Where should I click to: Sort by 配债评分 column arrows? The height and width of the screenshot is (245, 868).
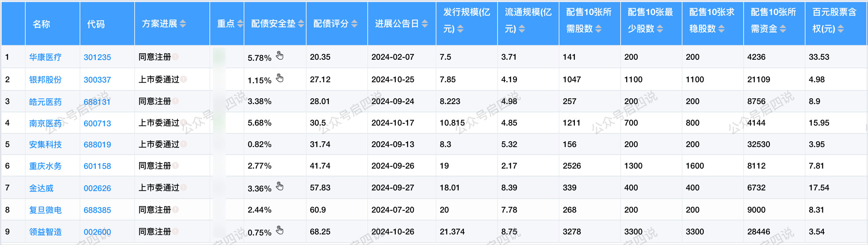coord(354,24)
